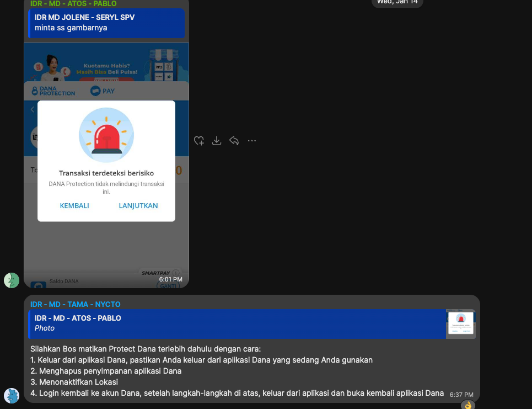Screen dimensions: 532x409
Task: Open the green avatar profile of PABLO
Action: 12,280
